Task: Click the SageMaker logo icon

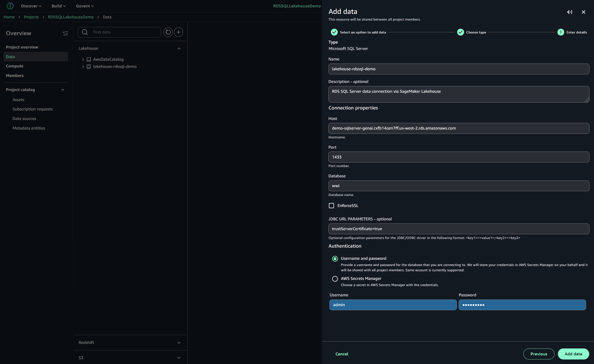Action: pyautogui.click(x=10, y=6)
